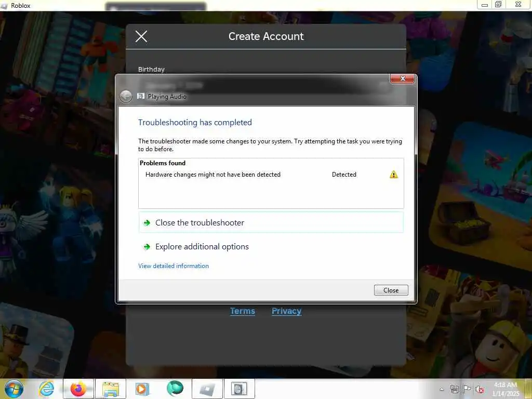532x399 pixels.
Task: Open the taskbar clock and date
Action: click(x=506, y=389)
